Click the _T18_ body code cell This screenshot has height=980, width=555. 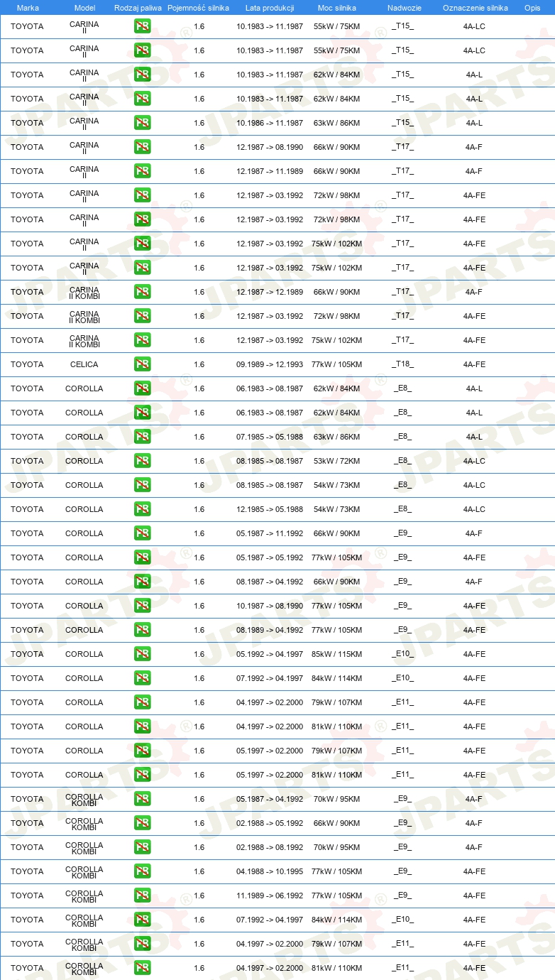(402, 364)
